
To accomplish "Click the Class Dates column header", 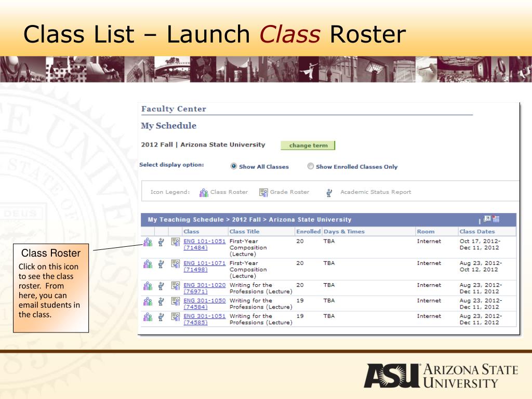I will tap(477, 231).
